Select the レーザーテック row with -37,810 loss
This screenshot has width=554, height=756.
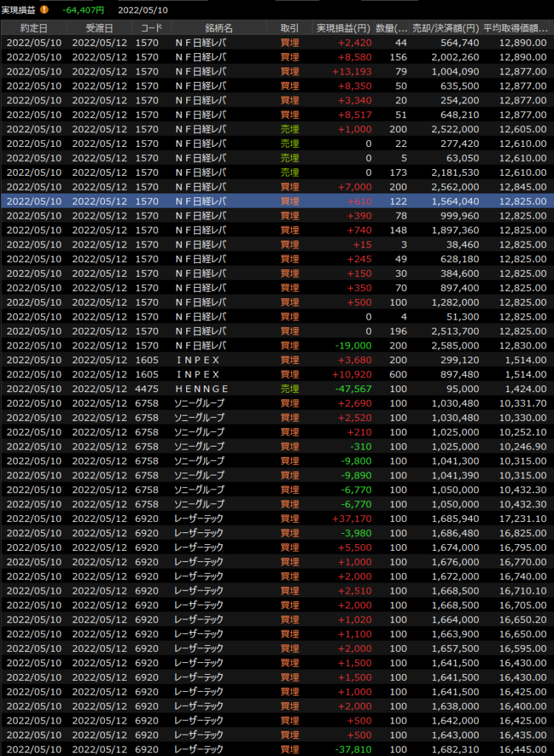[x=277, y=749]
